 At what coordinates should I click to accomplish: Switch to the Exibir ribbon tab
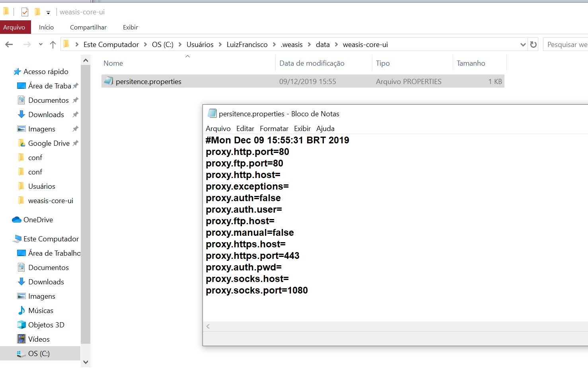pos(130,27)
